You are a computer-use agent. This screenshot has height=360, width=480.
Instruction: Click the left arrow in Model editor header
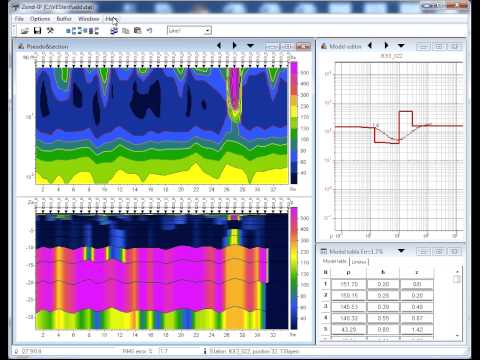(x=370, y=45)
